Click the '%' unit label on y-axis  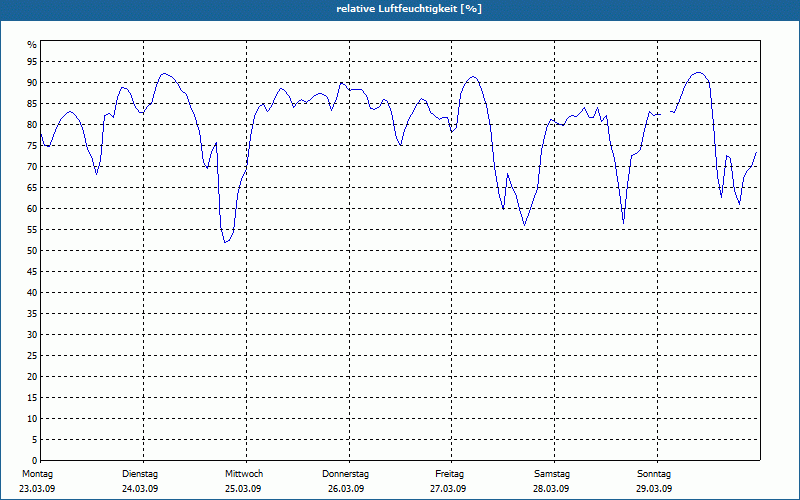(x=32, y=45)
